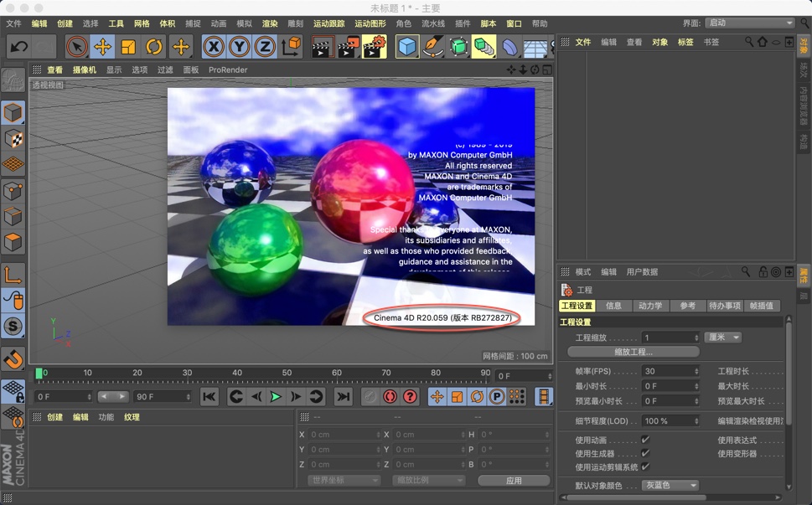The width and height of the screenshot is (812, 505).
Task: Select the Live Selection arrow tool
Action: 77,47
